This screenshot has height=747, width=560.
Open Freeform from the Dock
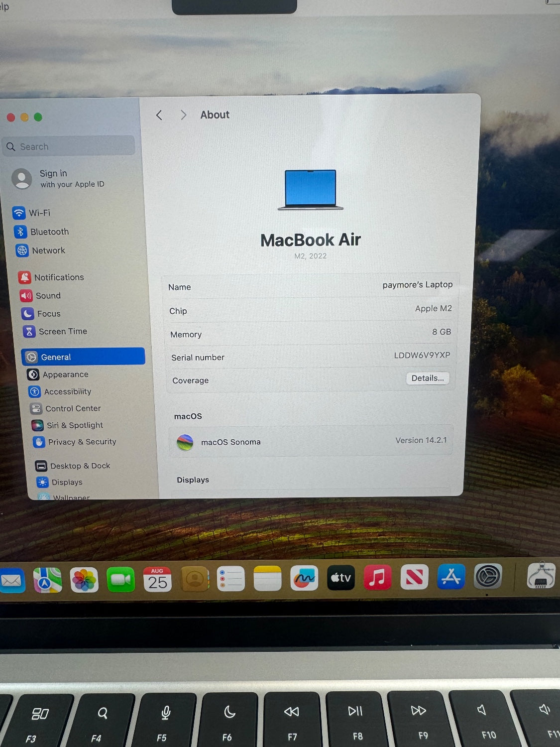click(304, 578)
